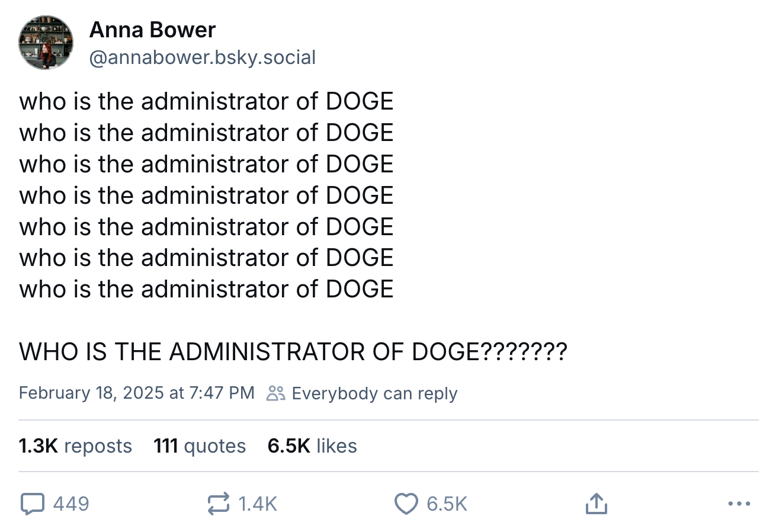Repost using the arrows icon
Image resolution: width=776 pixels, height=532 pixels.
pyautogui.click(x=219, y=504)
